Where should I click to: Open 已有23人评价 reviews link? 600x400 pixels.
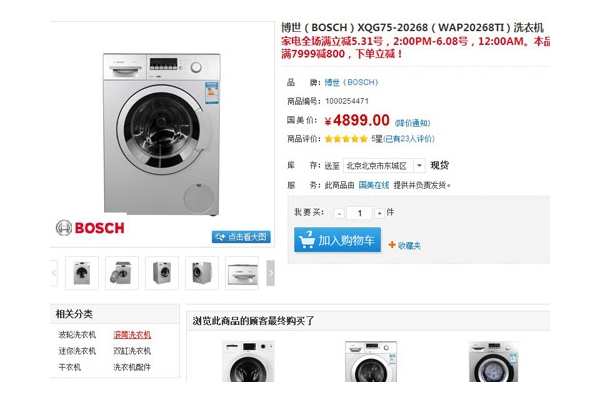click(x=409, y=139)
